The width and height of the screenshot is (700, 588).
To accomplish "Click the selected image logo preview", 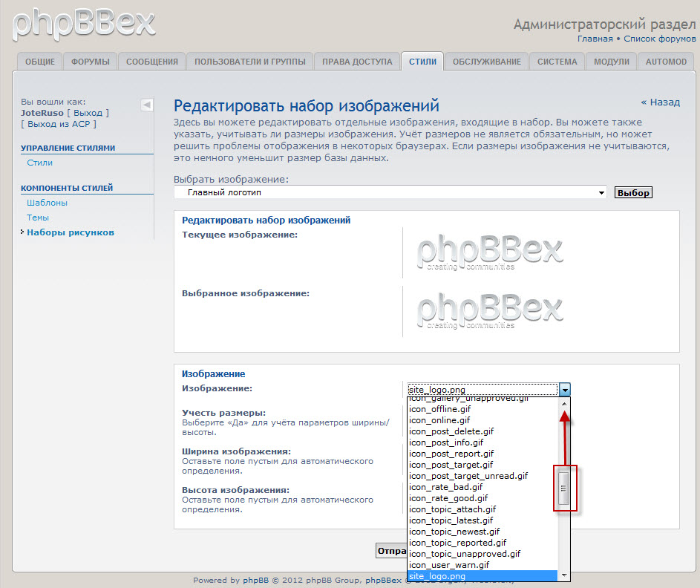I will coord(490,312).
